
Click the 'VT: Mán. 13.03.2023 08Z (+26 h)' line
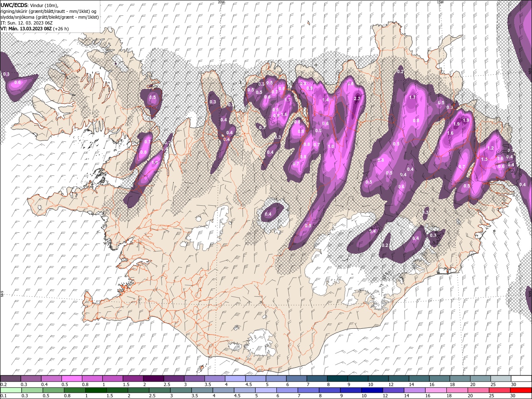(34, 29)
